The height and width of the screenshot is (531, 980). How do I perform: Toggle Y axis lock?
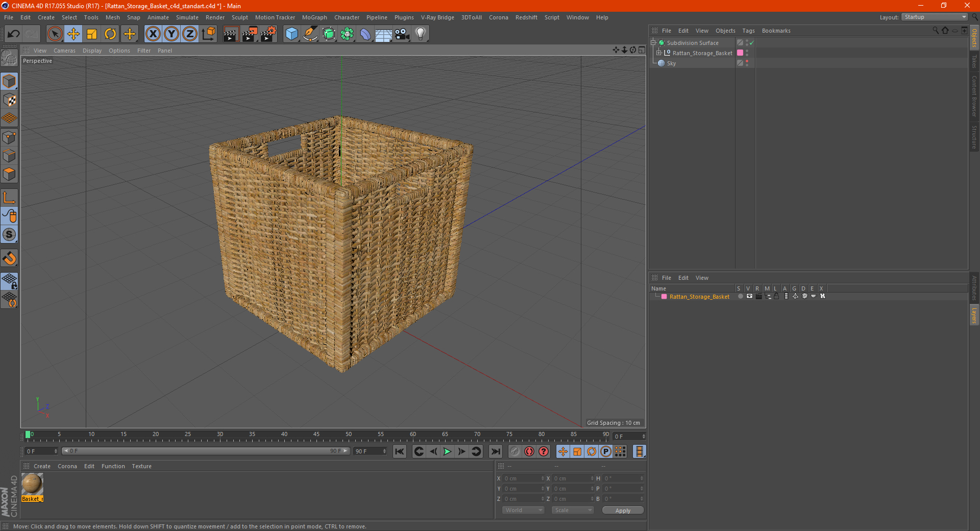point(171,34)
